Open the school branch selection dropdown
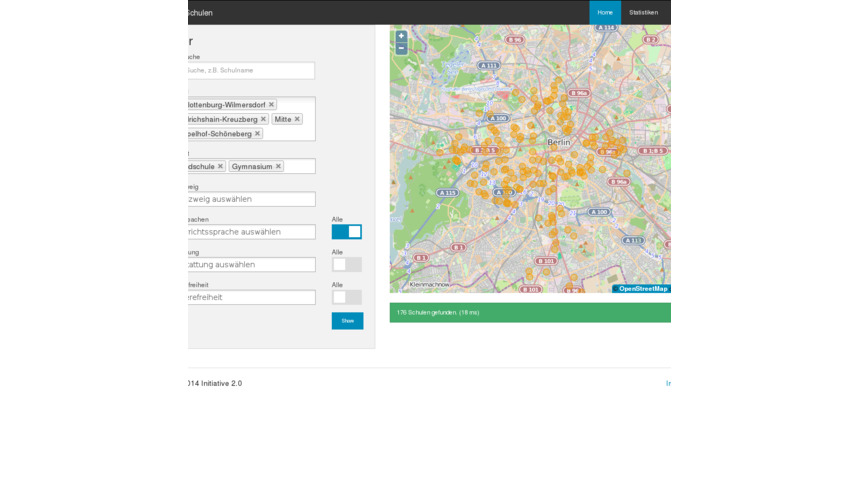The height and width of the screenshot is (483, 859). tap(250, 199)
